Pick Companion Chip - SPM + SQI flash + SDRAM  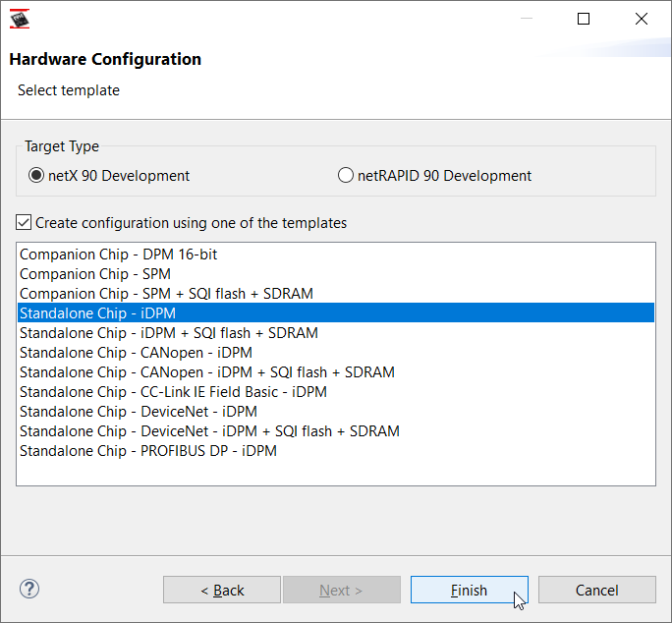click(x=166, y=294)
